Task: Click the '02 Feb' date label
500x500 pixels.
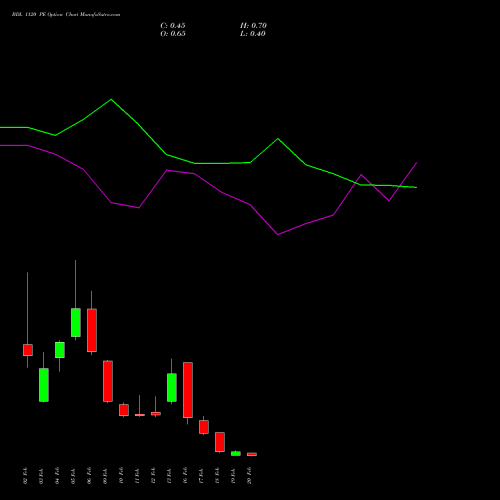Action: pos(26,476)
